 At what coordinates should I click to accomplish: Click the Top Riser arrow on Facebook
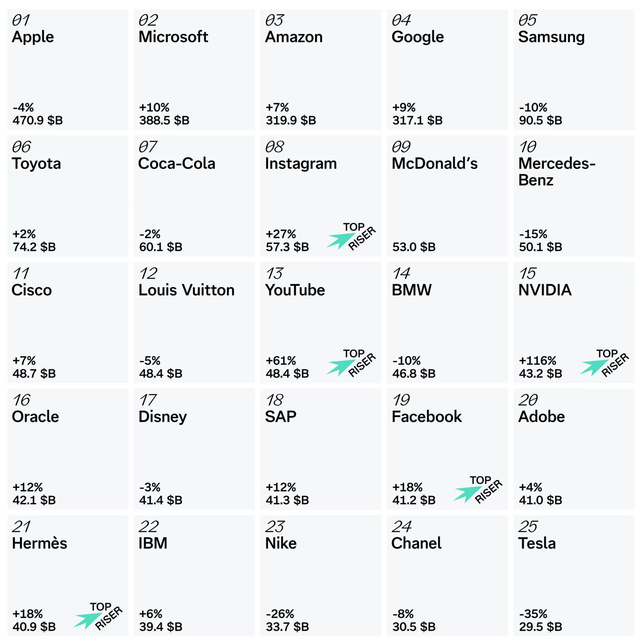point(467,494)
